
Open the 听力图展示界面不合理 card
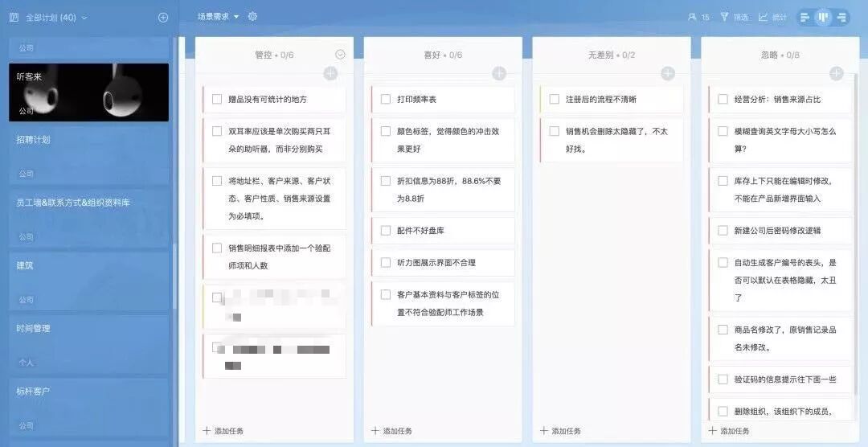[x=443, y=262]
